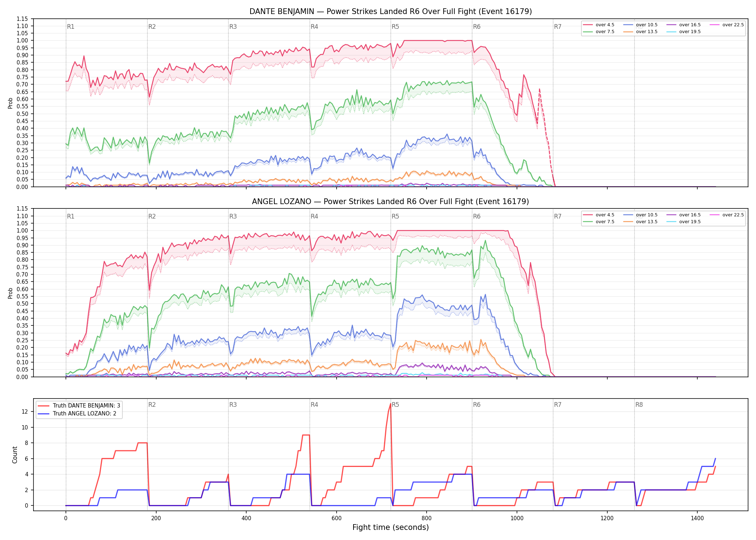Click the R6 marker in Angel Lozano chart
Image resolution: width=756 pixels, height=540 pixels.
point(477,216)
